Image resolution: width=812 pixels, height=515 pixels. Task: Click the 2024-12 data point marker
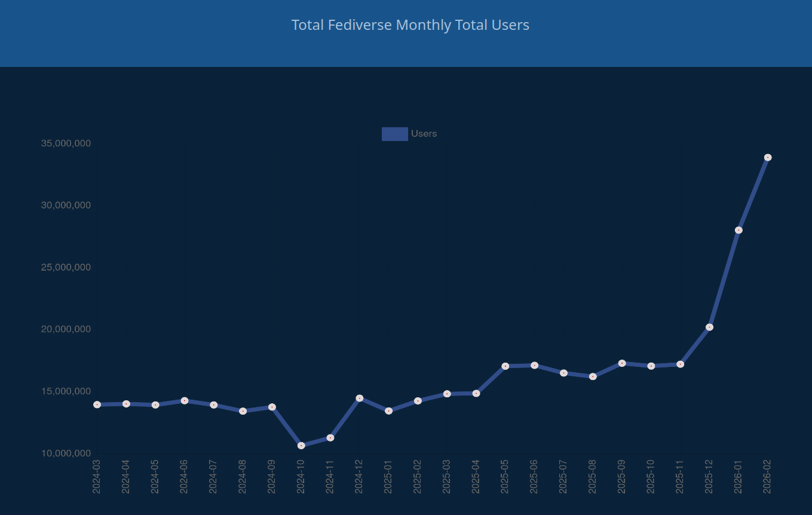[360, 398]
